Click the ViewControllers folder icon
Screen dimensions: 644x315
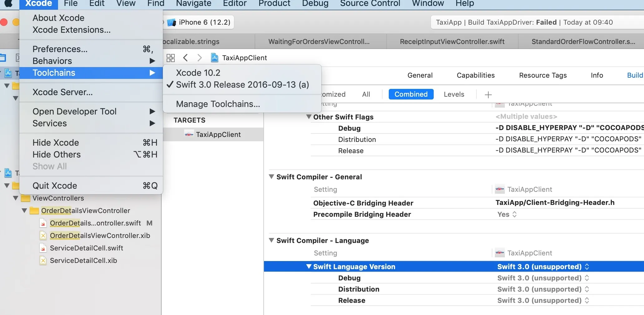point(25,198)
